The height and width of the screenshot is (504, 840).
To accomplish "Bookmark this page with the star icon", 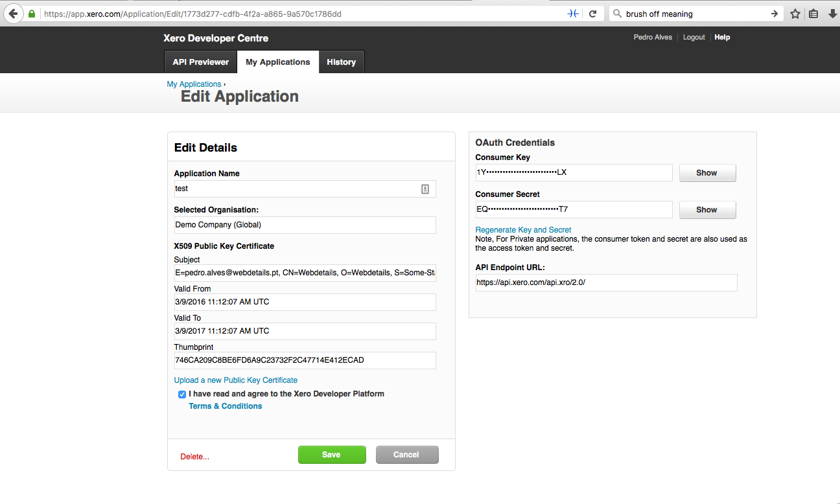I will [795, 14].
